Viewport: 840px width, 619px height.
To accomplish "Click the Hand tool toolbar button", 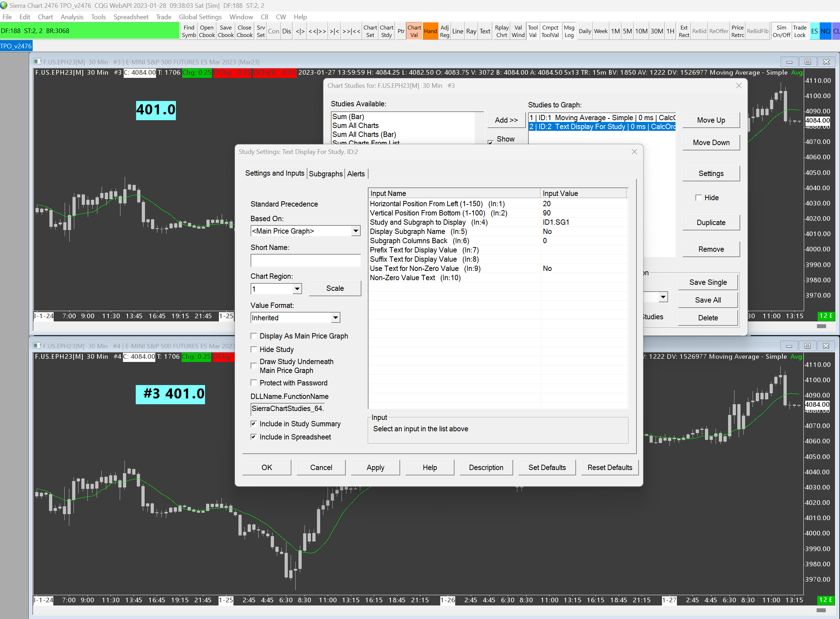I will tap(430, 31).
